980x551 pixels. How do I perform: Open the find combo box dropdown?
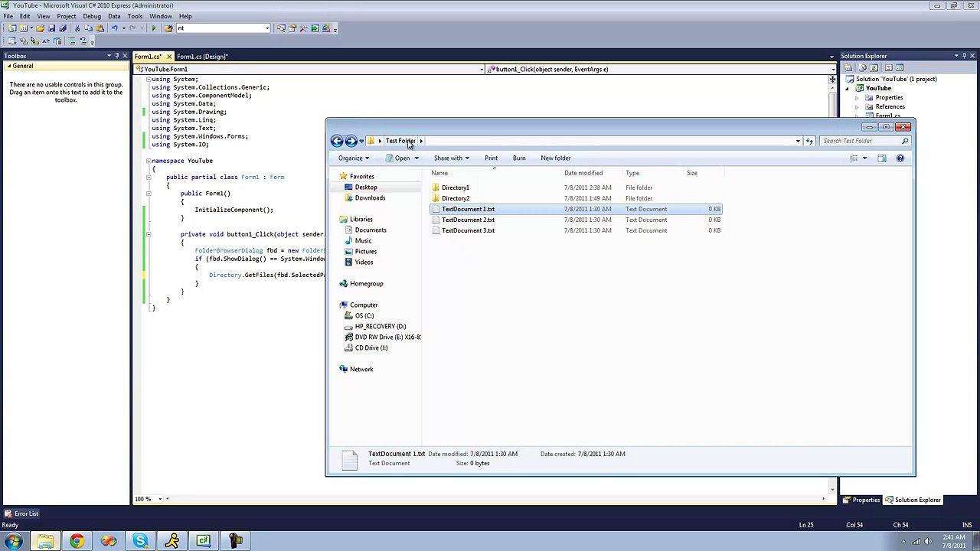tap(267, 28)
